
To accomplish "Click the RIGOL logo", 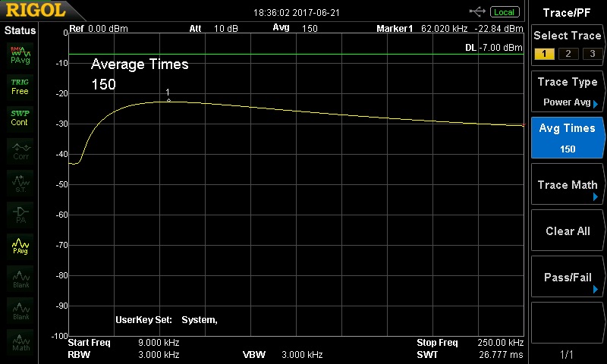I will click(36, 10).
